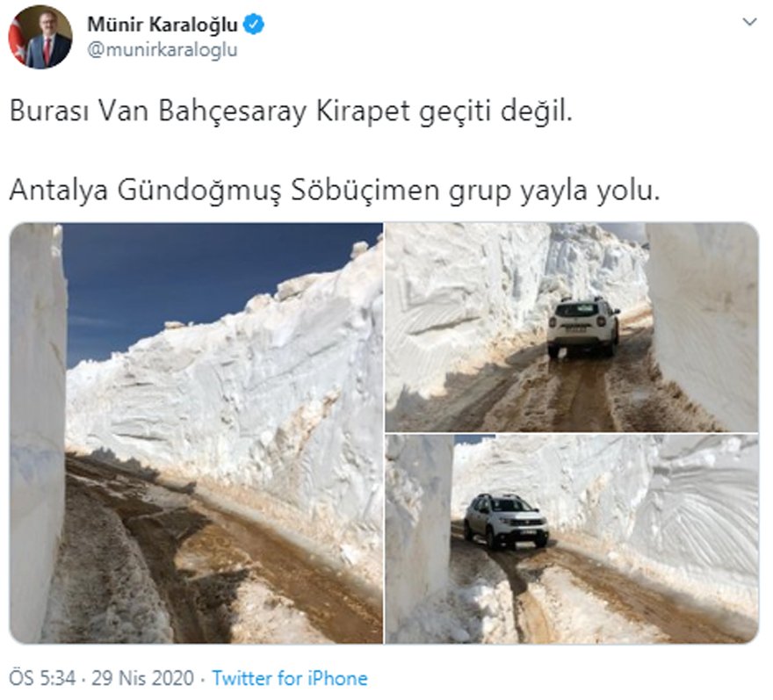Open the large left snow wall photo
Viewport: 773px width, 700px height.
point(196,433)
